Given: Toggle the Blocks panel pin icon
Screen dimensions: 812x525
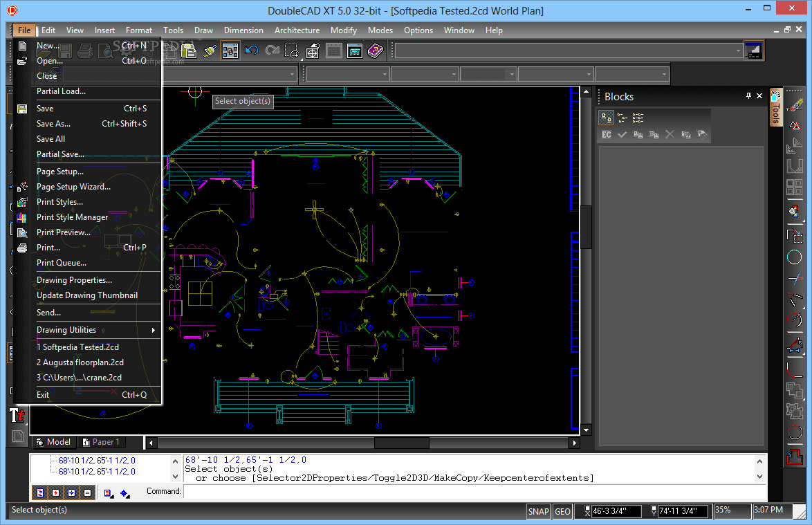Looking at the screenshot, I should point(748,95).
